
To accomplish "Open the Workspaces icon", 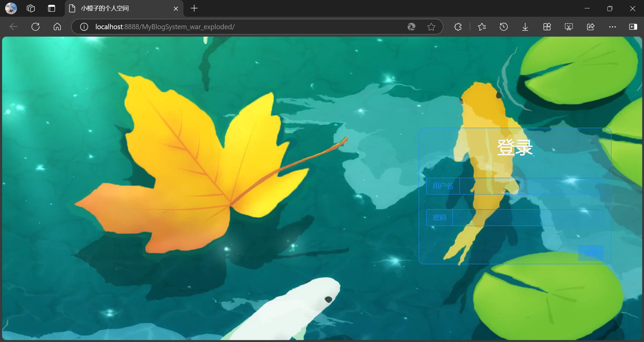I will point(31,8).
